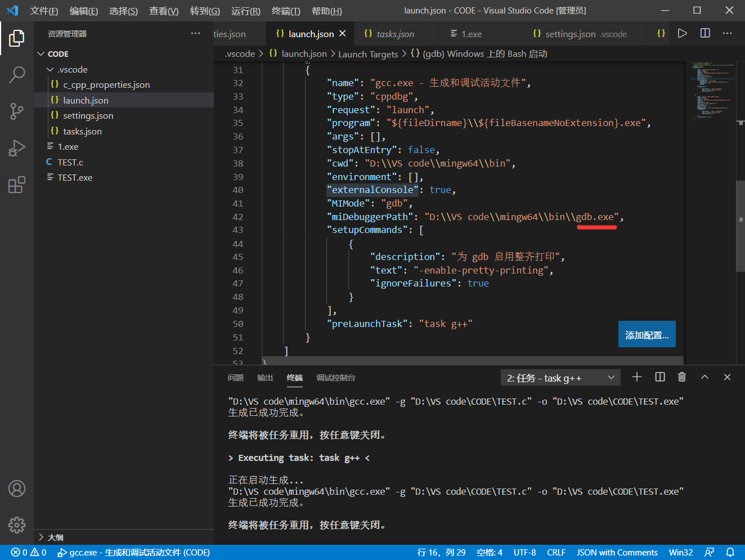Change indentation via 空格: 4

[490, 553]
